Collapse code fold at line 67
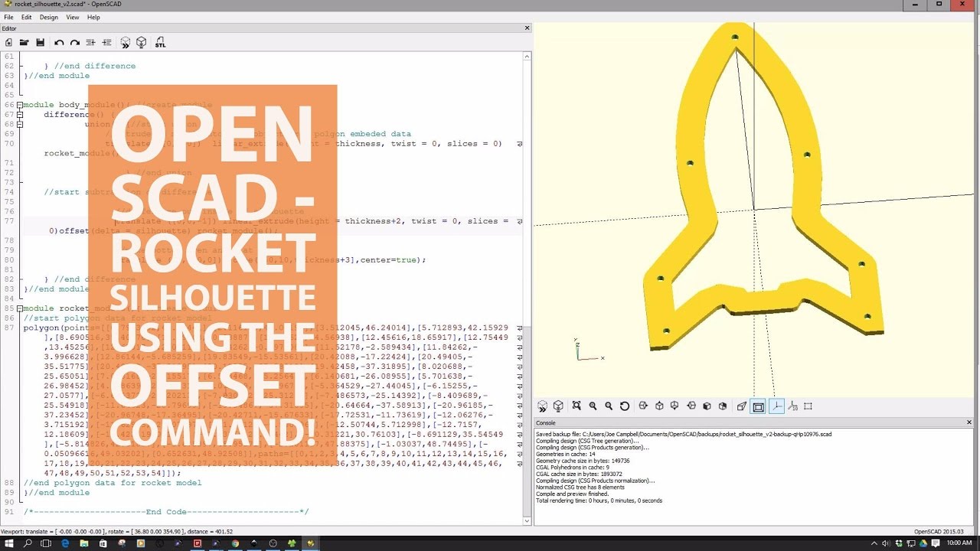 click(20, 115)
